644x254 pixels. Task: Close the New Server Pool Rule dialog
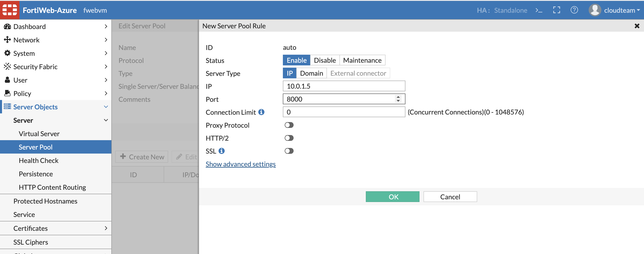[637, 26]
